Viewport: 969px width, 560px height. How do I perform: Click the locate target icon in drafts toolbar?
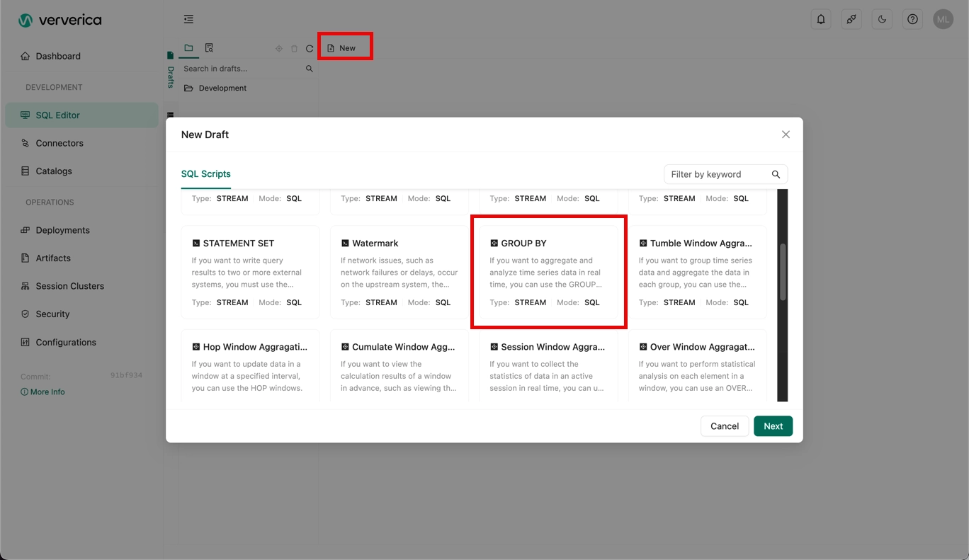(279, 49)
